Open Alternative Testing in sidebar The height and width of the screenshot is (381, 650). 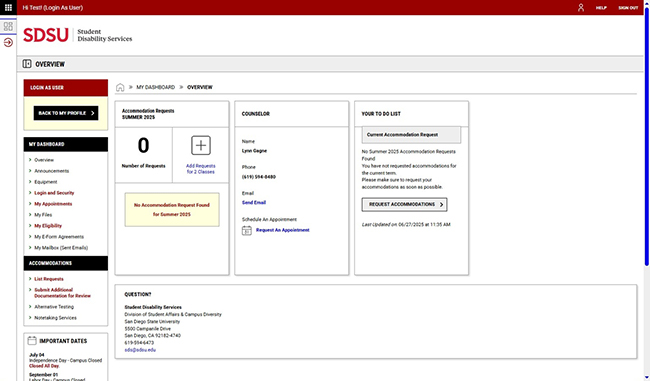[x=54, y=307]
